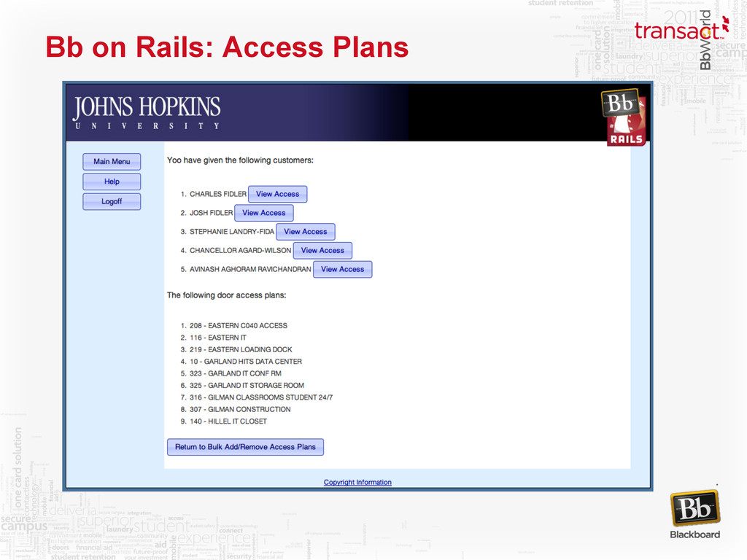
Task: Select the customer name CHARLES FIDLER
Action: (x=217, y=194)
